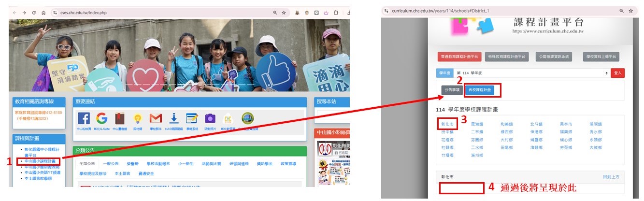
Task: Bookmark the cses.chc.edu.tw page with the star
Action: pyautogui.click(x=284, y=13)
